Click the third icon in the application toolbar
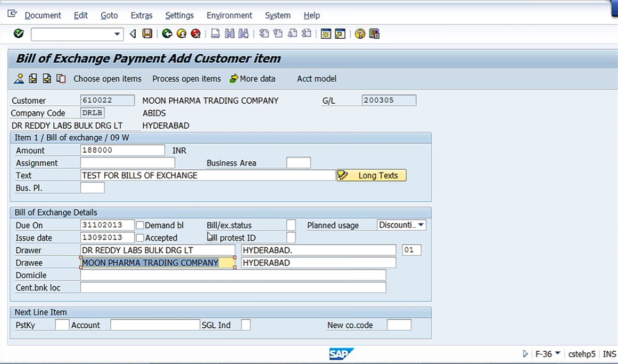 coord(47,78)
